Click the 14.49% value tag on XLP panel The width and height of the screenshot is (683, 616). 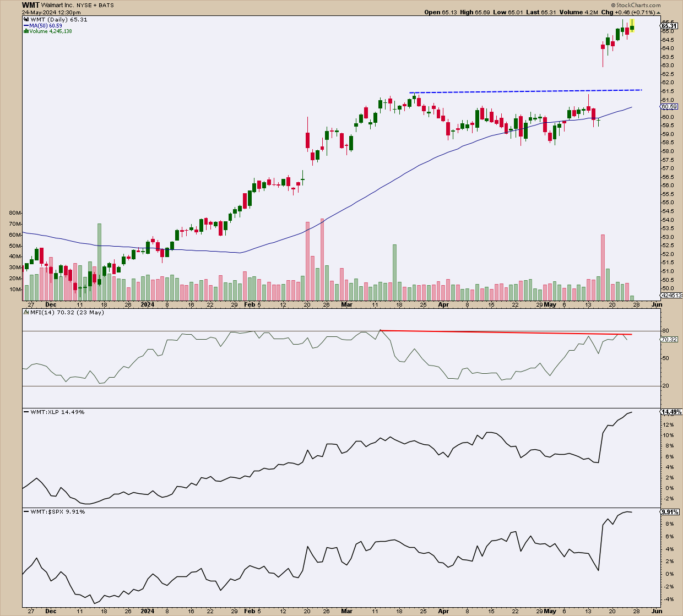tap(671, 412)
